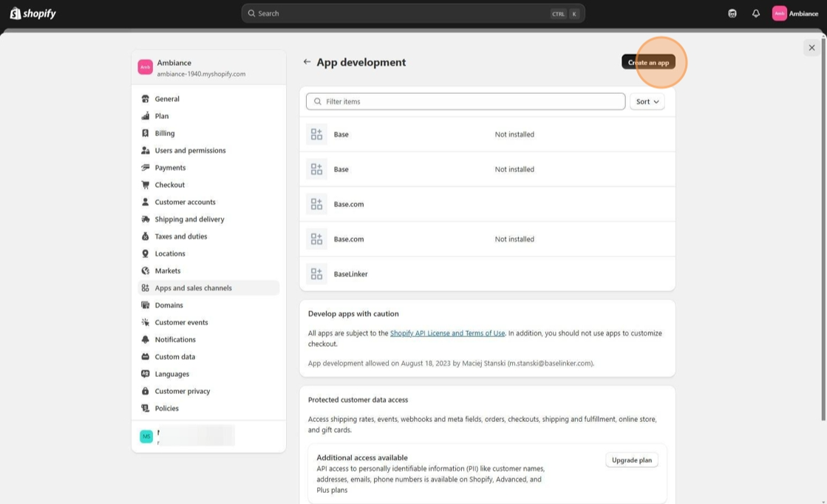The image size is (827, 504).
Task: Open the notifications bell icon
Action: (x=755, y=13)
